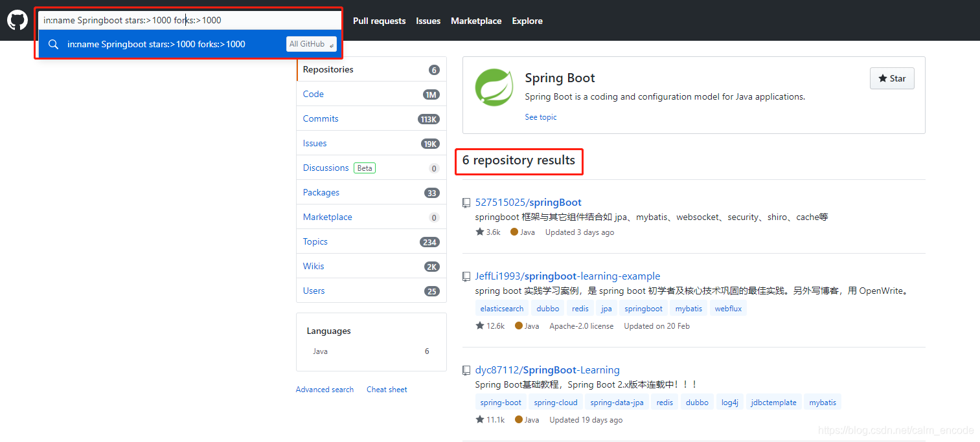Image resolution: width=980 pixels, height=442 pixels.
Task: Click the dubbo tag under springboot-learning-example
Action: pyautogui.click(x=548, y=309)
